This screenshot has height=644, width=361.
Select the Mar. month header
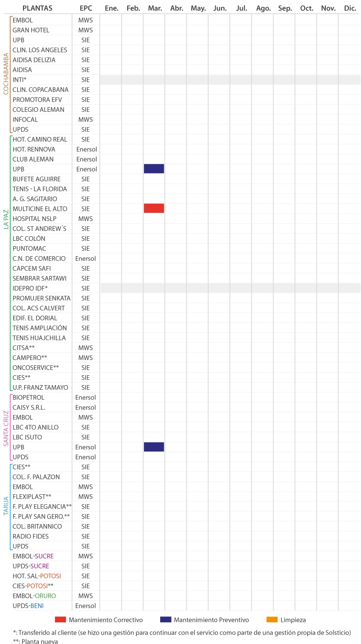155,8
